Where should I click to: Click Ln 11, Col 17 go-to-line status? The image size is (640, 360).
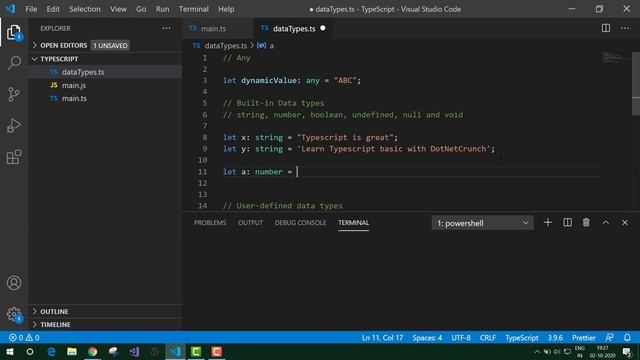382,338
